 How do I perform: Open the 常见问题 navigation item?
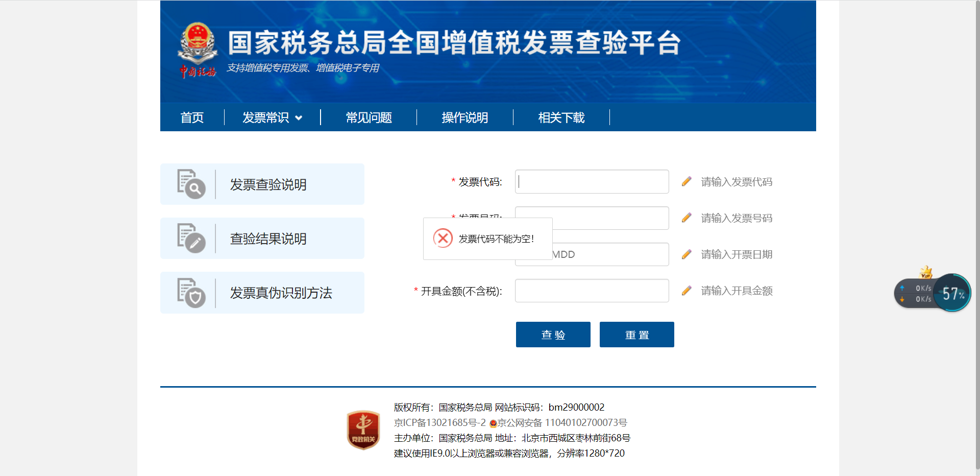(369, 118)
